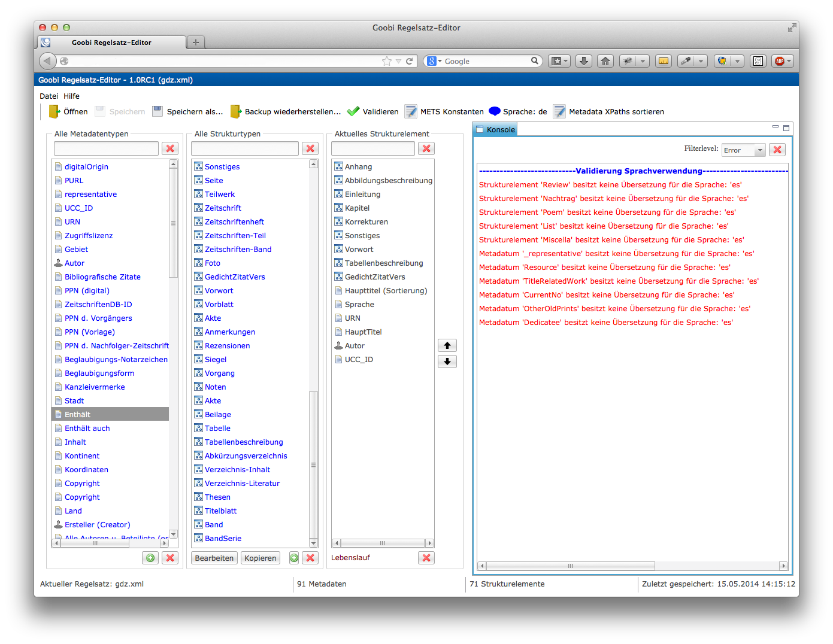
Task: Click error line about 'Dedicatee' Metadatum
Action: tap(606, 323)
